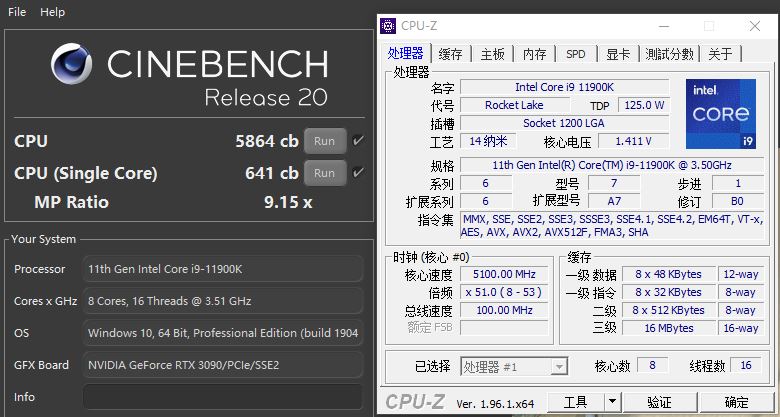Click the A7 extended model value
The image size is (780, 417).
tap(613, 201)
